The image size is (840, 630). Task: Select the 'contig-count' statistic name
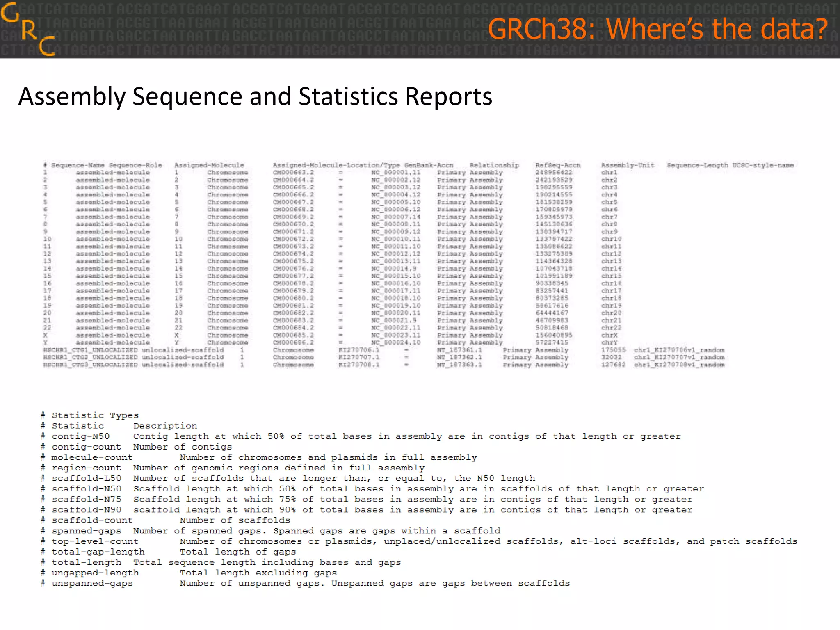(87, 447)
